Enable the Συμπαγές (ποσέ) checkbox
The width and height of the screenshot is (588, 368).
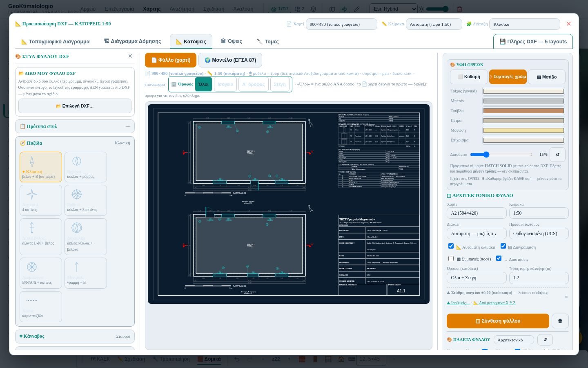(x=451, y=258)
